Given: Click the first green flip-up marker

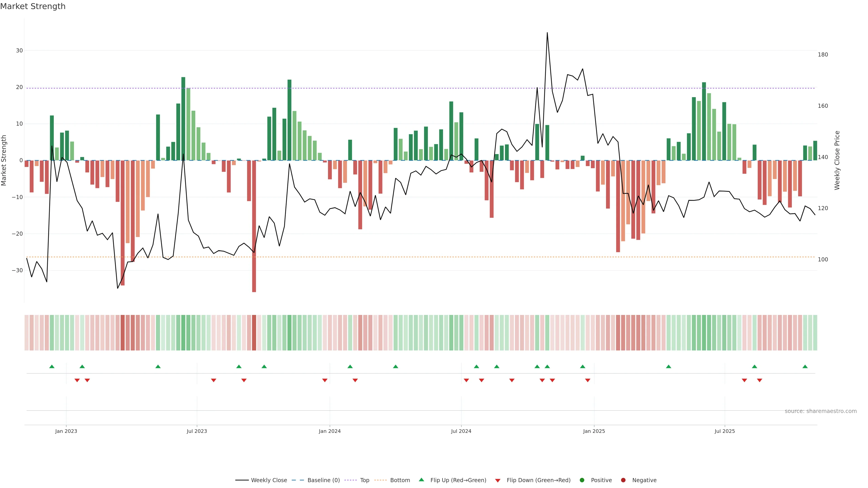Looking at the screenshot, I should pos(52,366).
